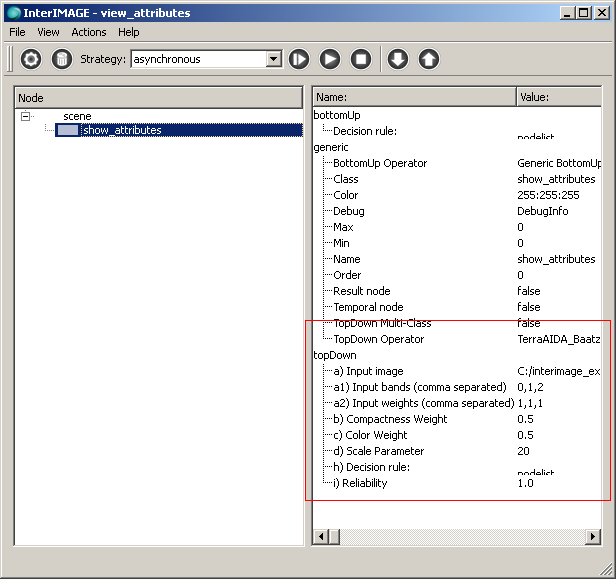Viewport: 616px width, 579px height.
Task: Click the trash can delete icon
Action: pyautogui.click(x=62, y=59)
